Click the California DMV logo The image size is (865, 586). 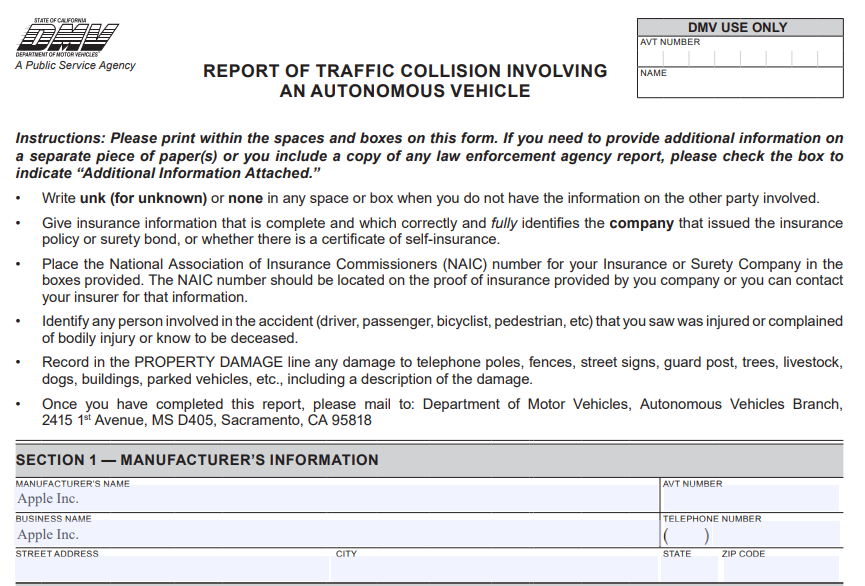coord(66,38)
